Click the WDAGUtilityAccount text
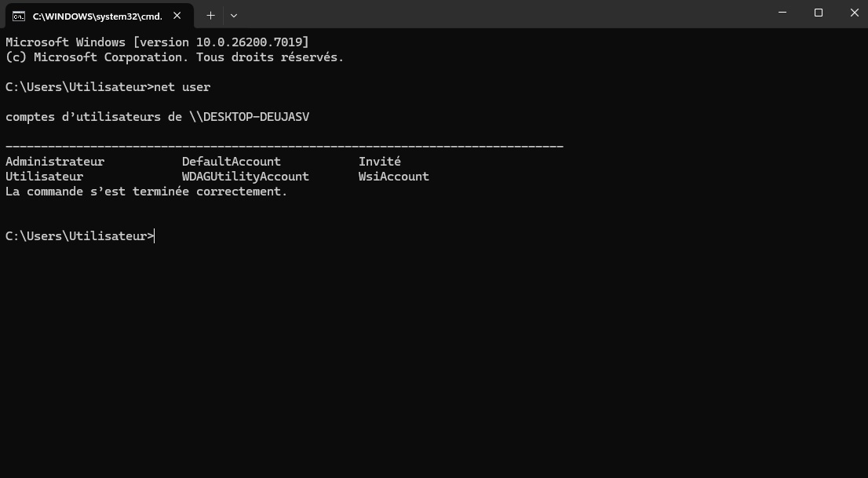Image resolution: width=868 pixels, height=478 pixels. pyautogui.click(x=245, y=176)
